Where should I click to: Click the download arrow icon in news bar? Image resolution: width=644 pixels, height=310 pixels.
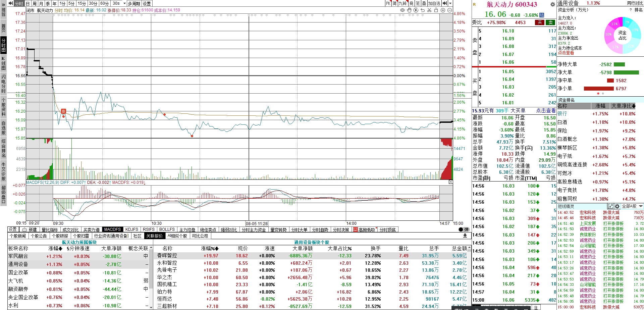point(465,236)
